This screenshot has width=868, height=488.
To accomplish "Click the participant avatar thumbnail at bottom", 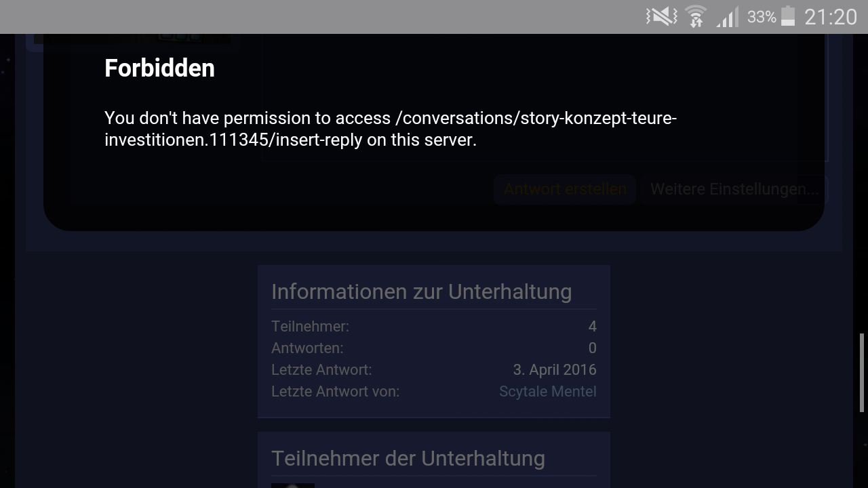I will (x=293, y=485).
